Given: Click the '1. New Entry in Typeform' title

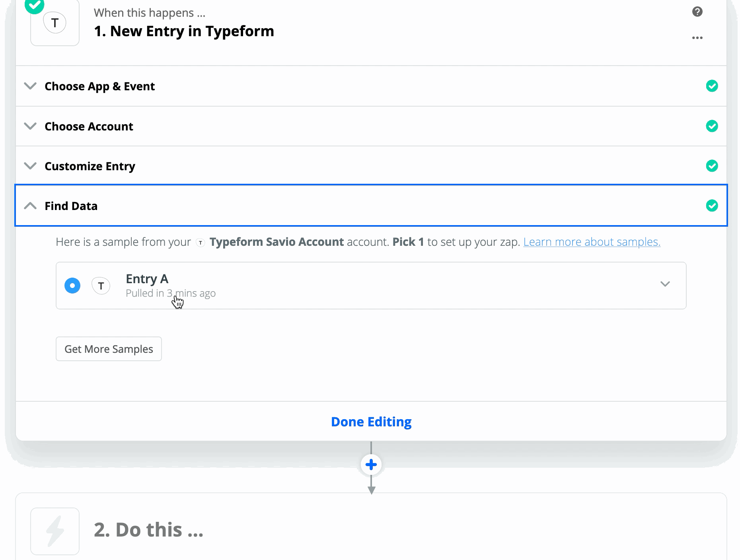Looking at the screenshot, I should click(x=184, y=31).
